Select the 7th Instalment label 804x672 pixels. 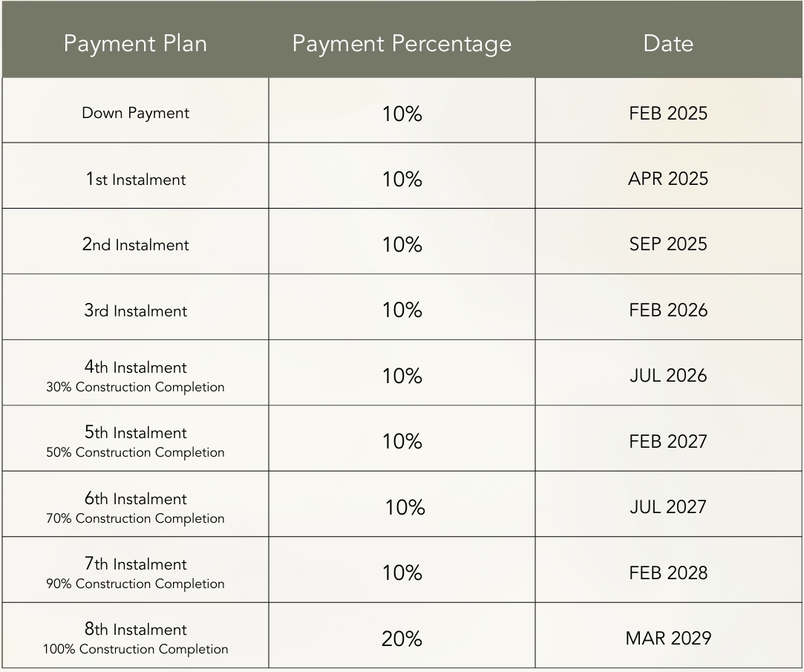click(x=135, y=564)
